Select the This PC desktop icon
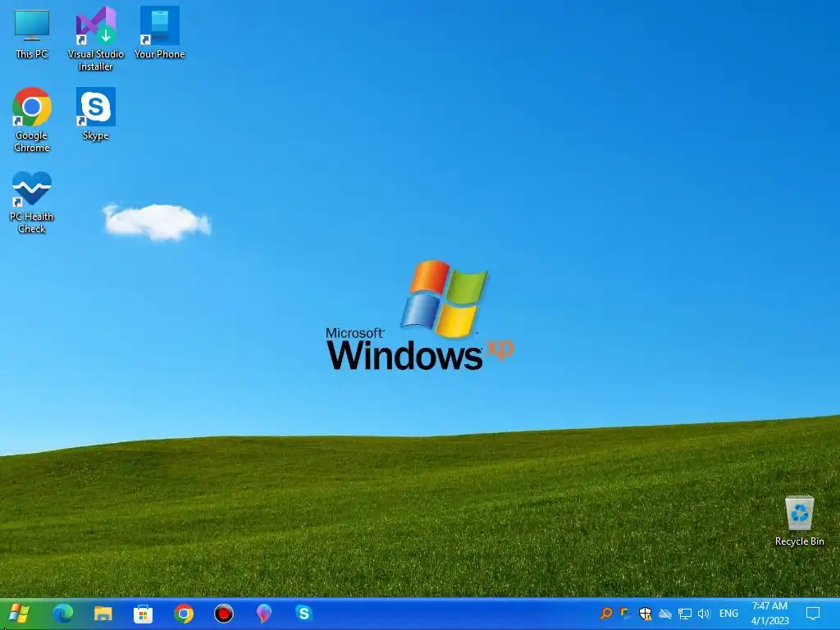This screenshot has width=840, height=630. click(32, 34)
